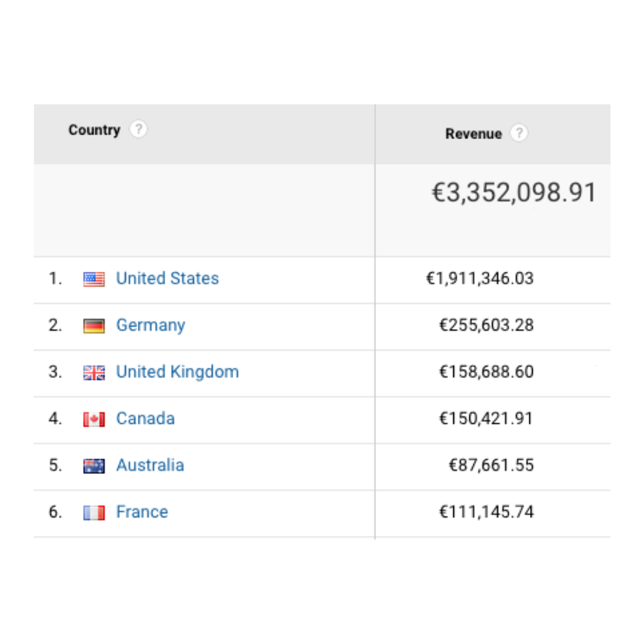Open the France country link
The height and width of the screenshot is (644, 644).
[x=142, y=512]
